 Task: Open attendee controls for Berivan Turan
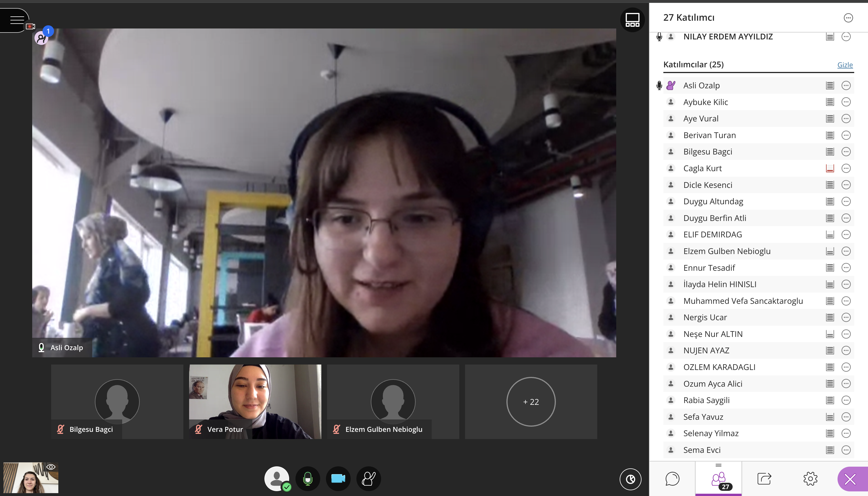click(846, 135)
